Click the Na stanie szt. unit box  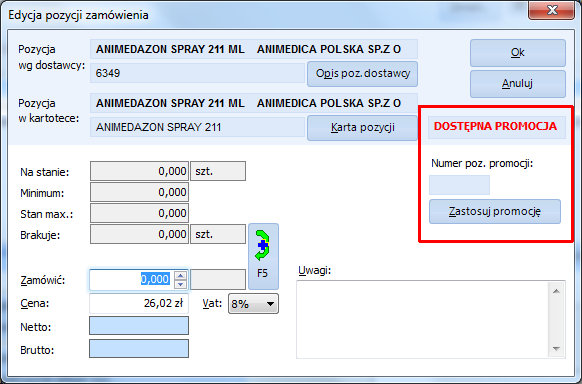(218, 171)
